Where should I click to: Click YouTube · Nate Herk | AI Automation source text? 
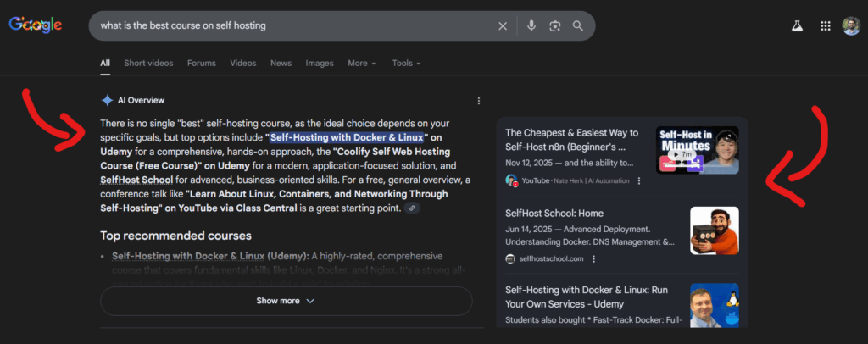tap(576, 180)
